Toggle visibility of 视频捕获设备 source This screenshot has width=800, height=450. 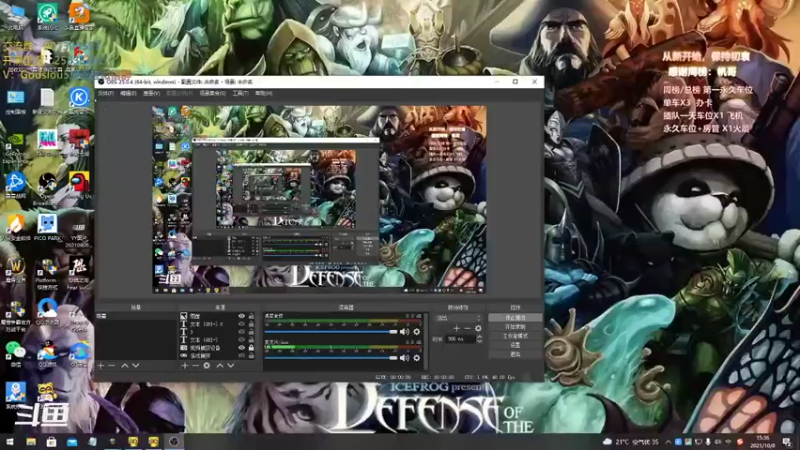click(x=241, y=347)
